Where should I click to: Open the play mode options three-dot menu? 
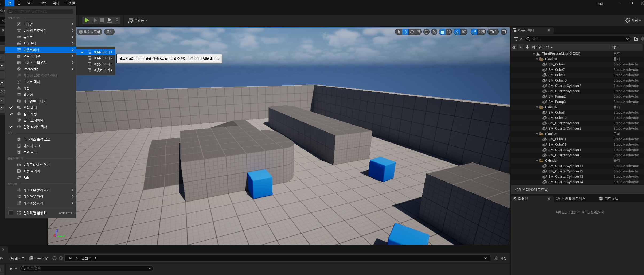[117, 20]
